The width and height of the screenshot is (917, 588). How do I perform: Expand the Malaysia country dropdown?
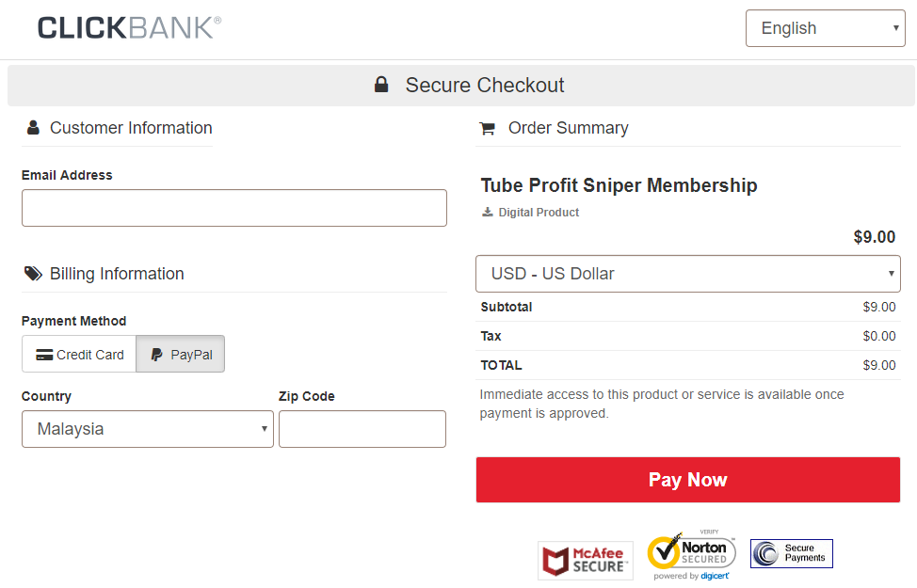[x=148, y=429]
